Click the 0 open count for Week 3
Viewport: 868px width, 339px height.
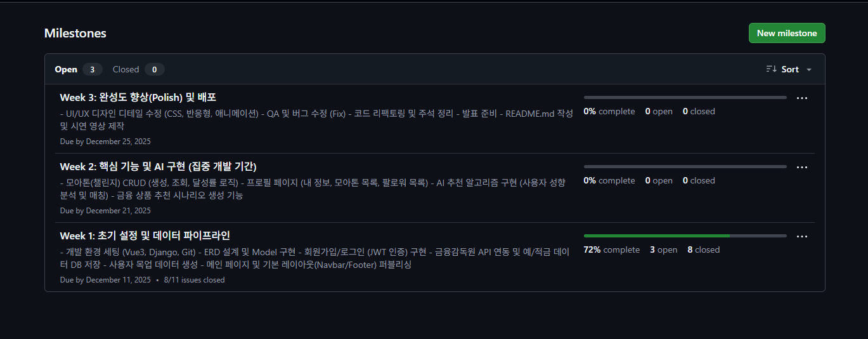659,111
